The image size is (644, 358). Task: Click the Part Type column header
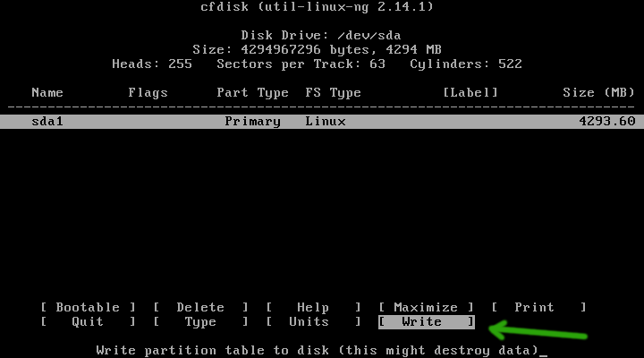click(252, 93)
